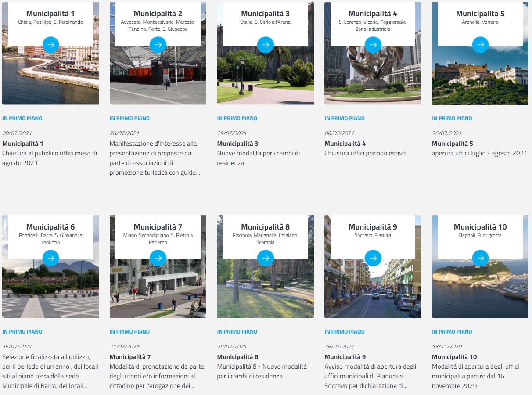Select the Municipalità 10 island coastline image
Viewport: 532px width, 395px height.
pyautogui.click(x=480, y=294)
